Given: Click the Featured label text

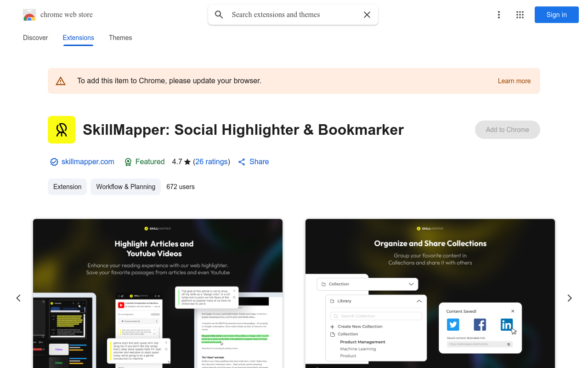Looking at the screenshot, I should point(150,161).
